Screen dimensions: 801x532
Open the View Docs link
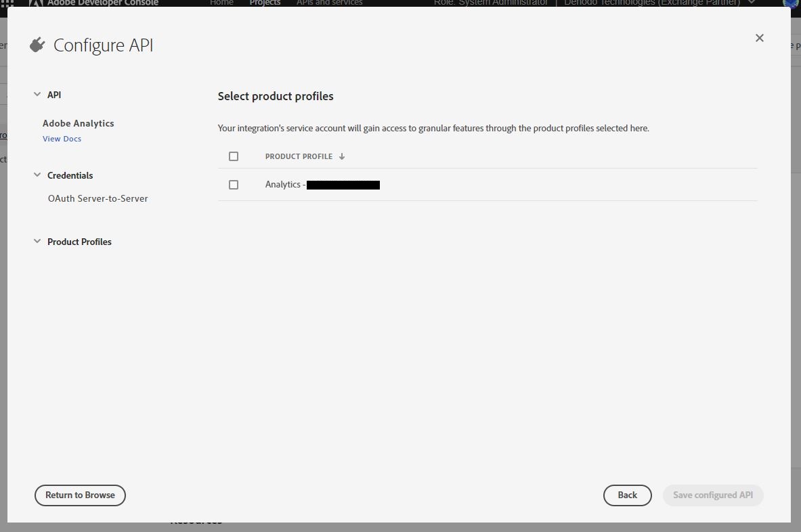(62, 139)
